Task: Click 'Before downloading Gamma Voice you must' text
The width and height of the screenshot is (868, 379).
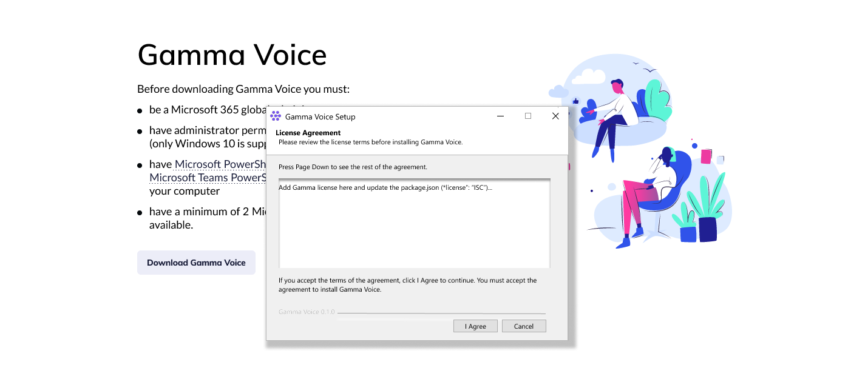Action: 243,89
